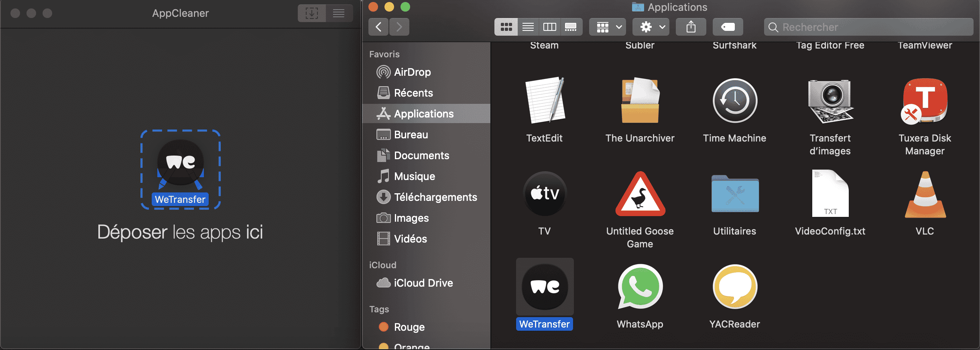Open the TextEdit app icon
Screen dimensions: 980x350
click(545, 100)
